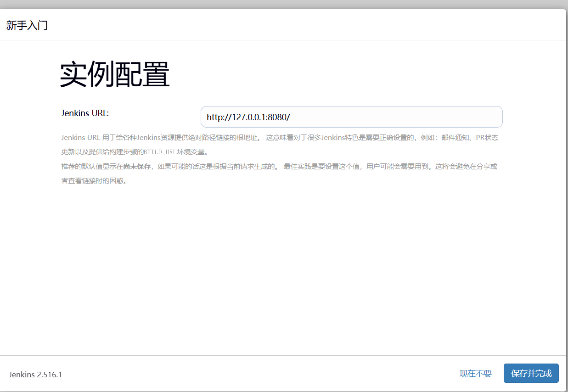Screen dimensions: 568x392
Task: Click the 保存并完成 button
Action: pyautogui.click(x=531, y=373)
